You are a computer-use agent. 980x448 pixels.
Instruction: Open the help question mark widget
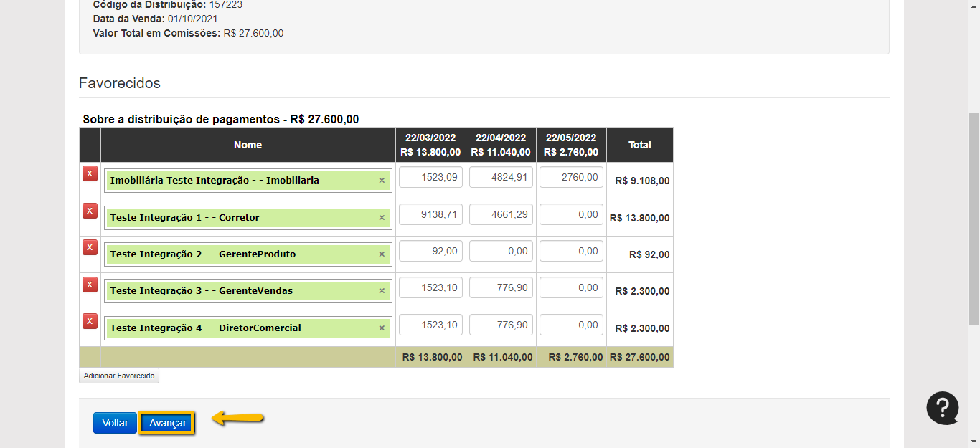point(942,408)
